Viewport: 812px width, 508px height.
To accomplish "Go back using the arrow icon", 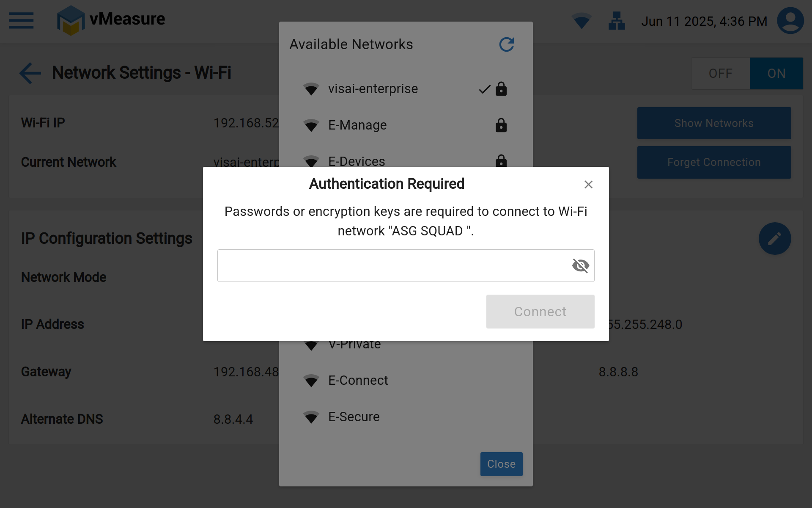I will [x=30, y=73].
